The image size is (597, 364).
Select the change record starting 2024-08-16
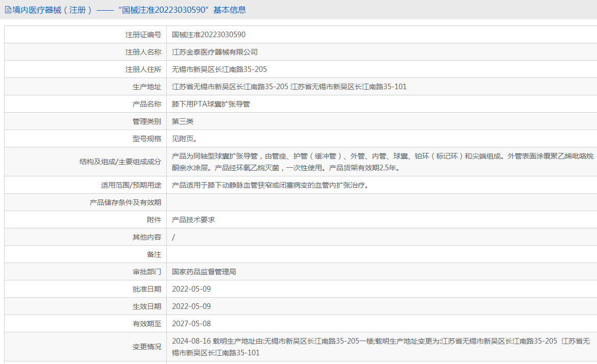point(381,347)
